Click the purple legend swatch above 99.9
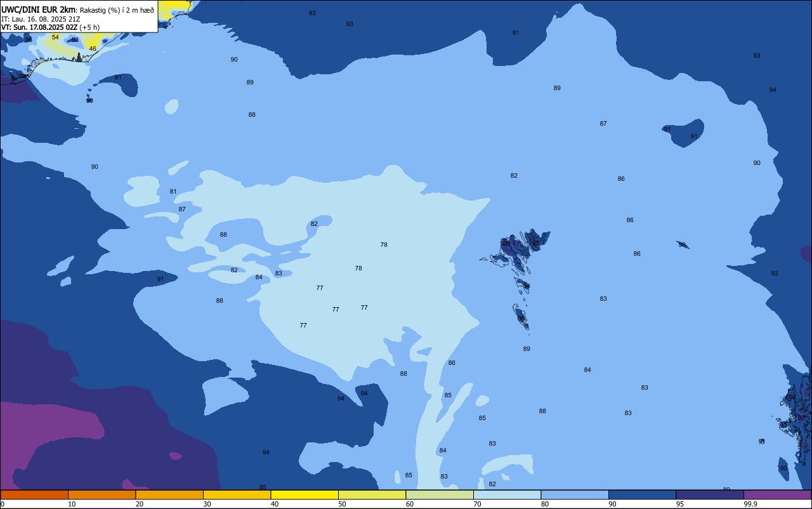The image size is (812, 509). click(778, 494)
